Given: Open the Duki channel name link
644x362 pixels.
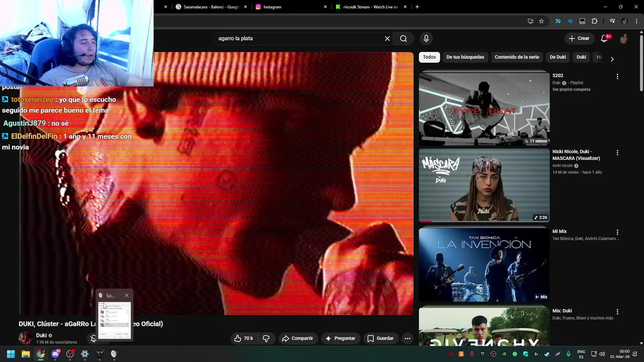Looking at the screenshot, I should point(41,335).
